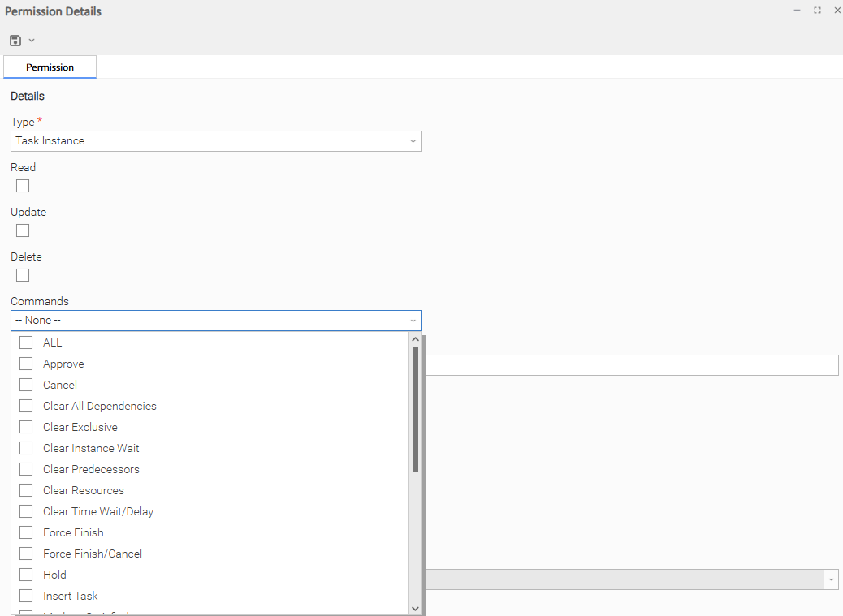Check the Approve command

[x=26, y=364]
